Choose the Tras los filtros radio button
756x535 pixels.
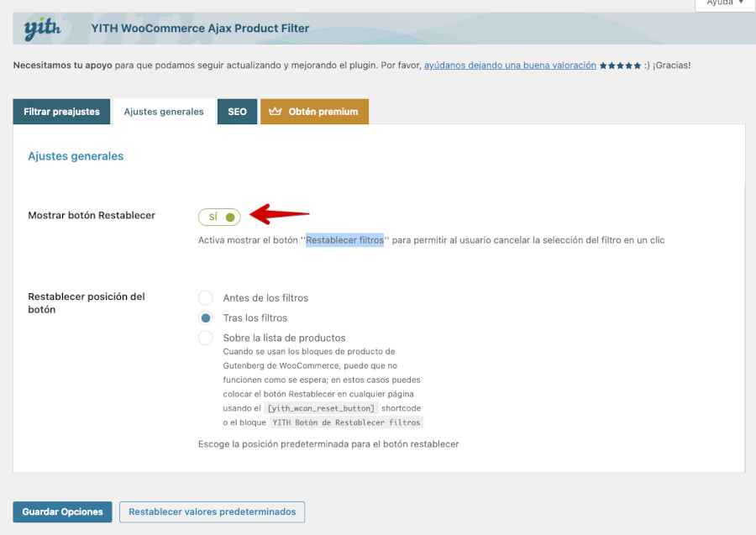(x=206, y=318)
